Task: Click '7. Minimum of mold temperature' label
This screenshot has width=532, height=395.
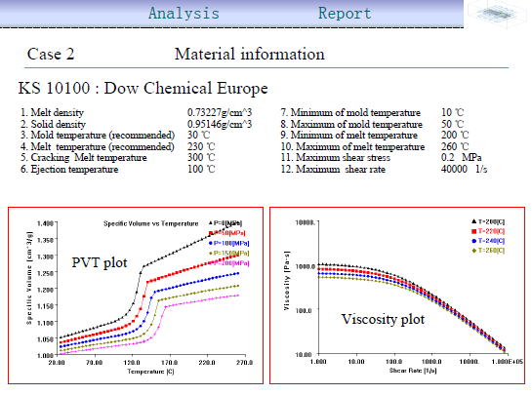Action: (x=350, y=112)
